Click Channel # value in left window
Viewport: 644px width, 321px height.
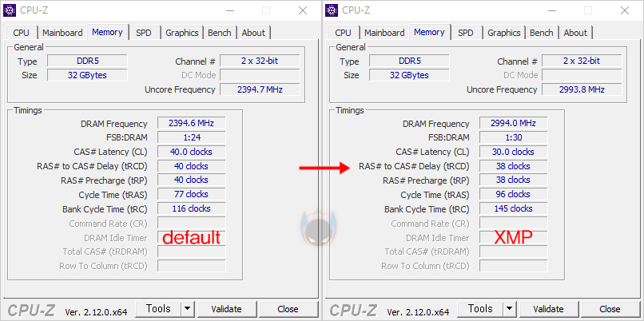[x=260, y=61]
